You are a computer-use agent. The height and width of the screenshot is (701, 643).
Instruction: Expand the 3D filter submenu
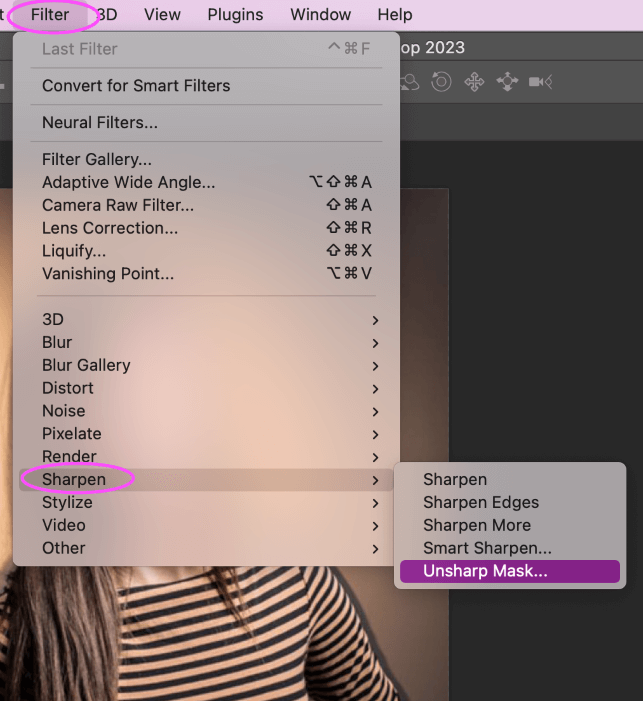[x=206, y=320]
